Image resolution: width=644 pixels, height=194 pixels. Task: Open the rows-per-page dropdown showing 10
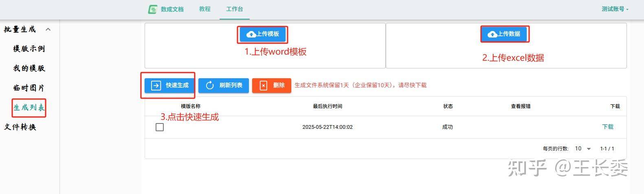click(583, 149)
